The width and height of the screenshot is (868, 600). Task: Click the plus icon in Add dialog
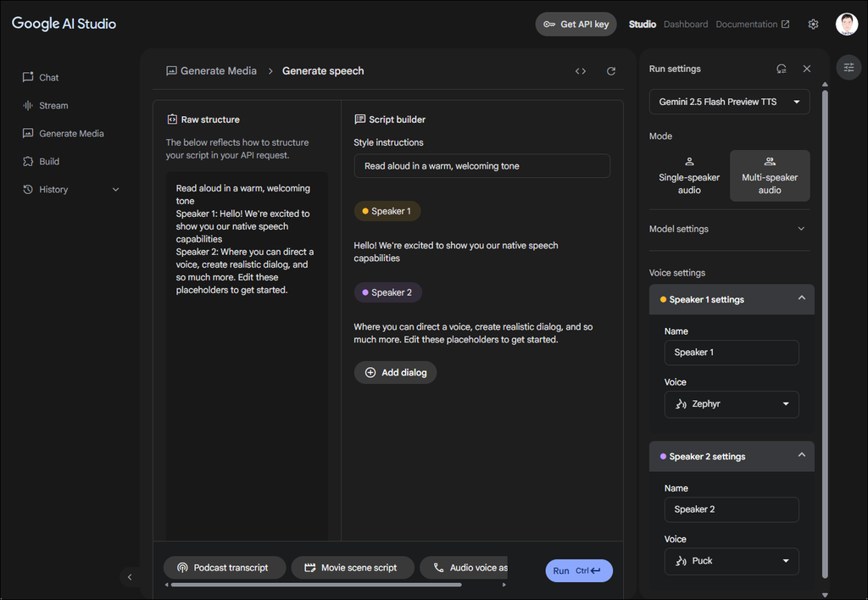click(370, 373)
